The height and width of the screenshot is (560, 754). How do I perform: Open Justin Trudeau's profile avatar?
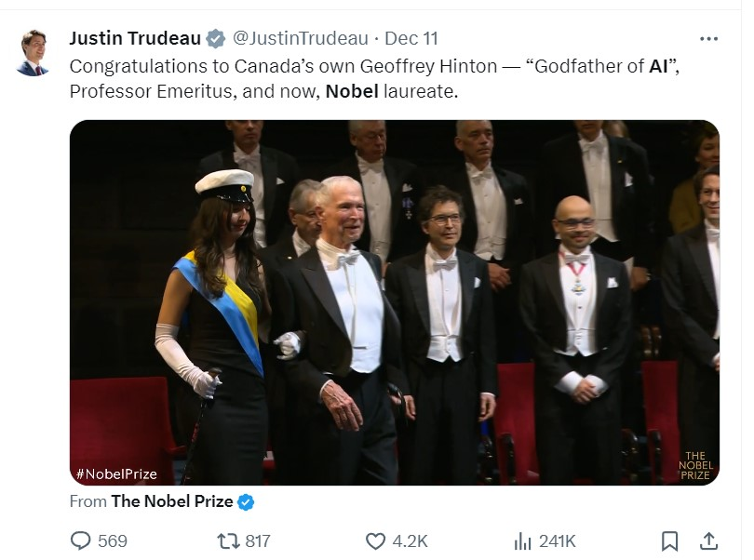tap(34, 52)
